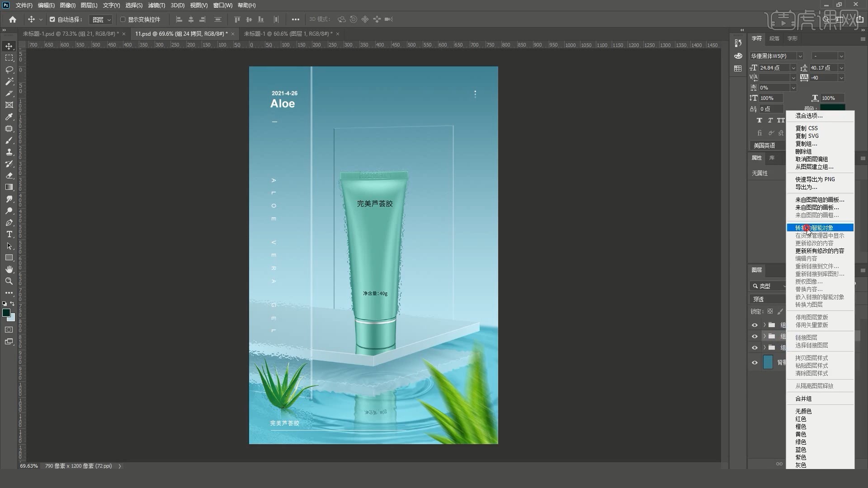Select the Hand tool
868x488 pixels.
click(9, 269)
